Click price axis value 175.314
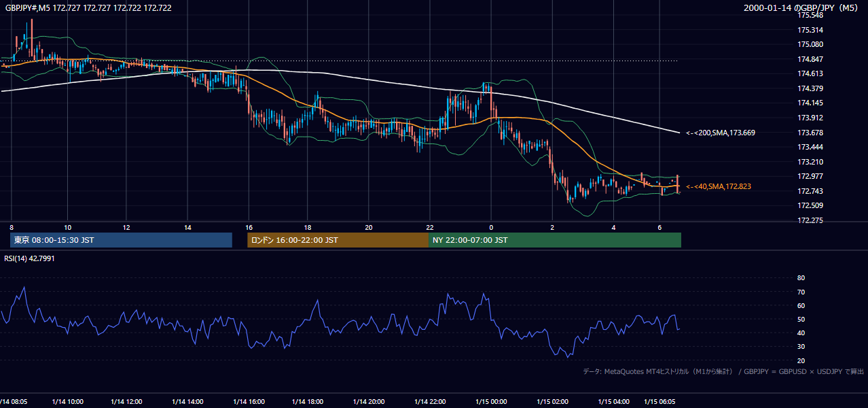This screenshot has width=868, height=408. (x=810, y=30)
